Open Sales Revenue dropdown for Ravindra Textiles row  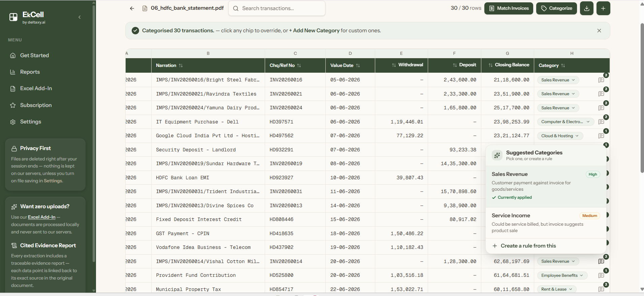(558, 94)
